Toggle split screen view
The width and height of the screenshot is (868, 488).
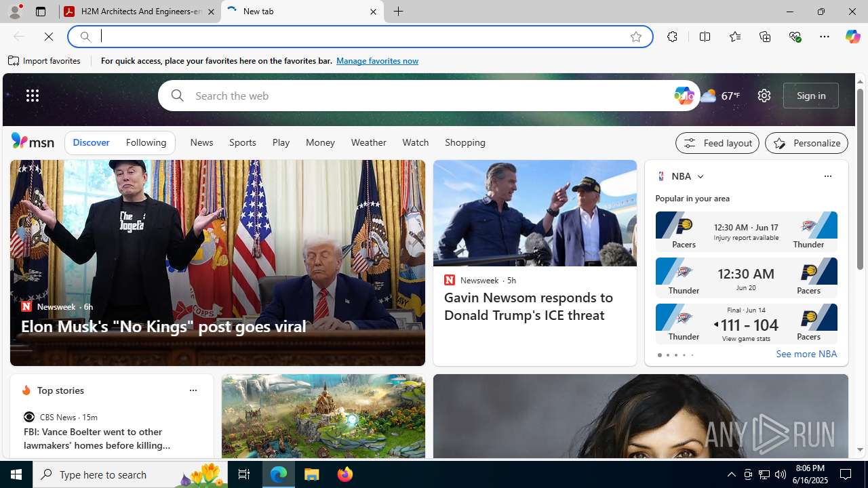coord(705,37)
